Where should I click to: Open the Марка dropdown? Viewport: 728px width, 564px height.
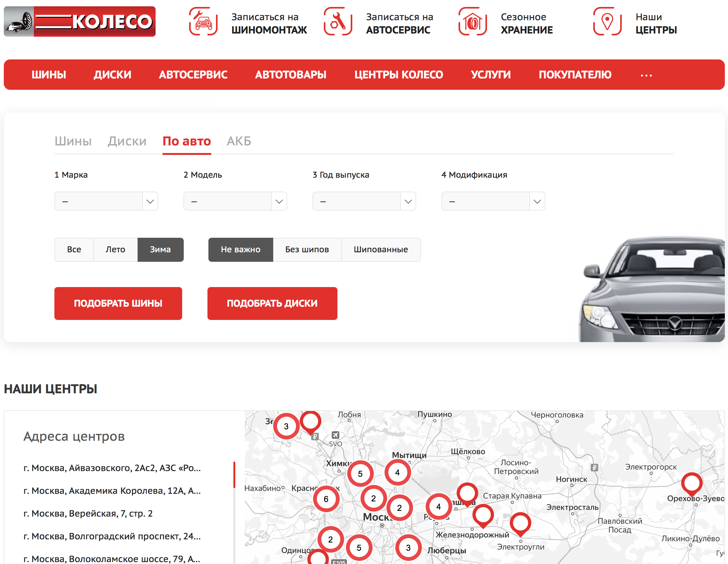pyautogui.click(x=106, y=201)
